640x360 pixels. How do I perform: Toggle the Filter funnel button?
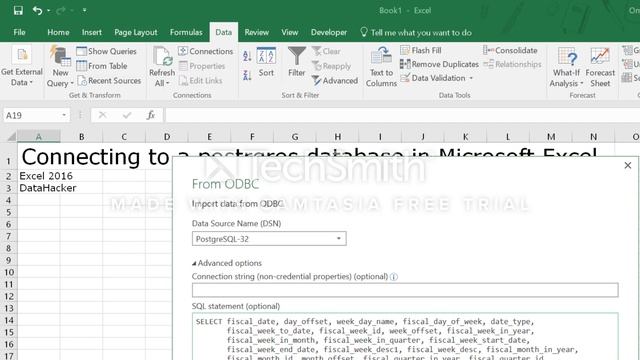pyautogui.click(x=297, y=62)
